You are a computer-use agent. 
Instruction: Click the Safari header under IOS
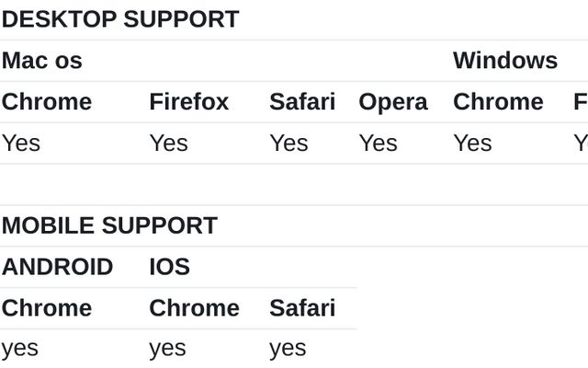(302, 308)
